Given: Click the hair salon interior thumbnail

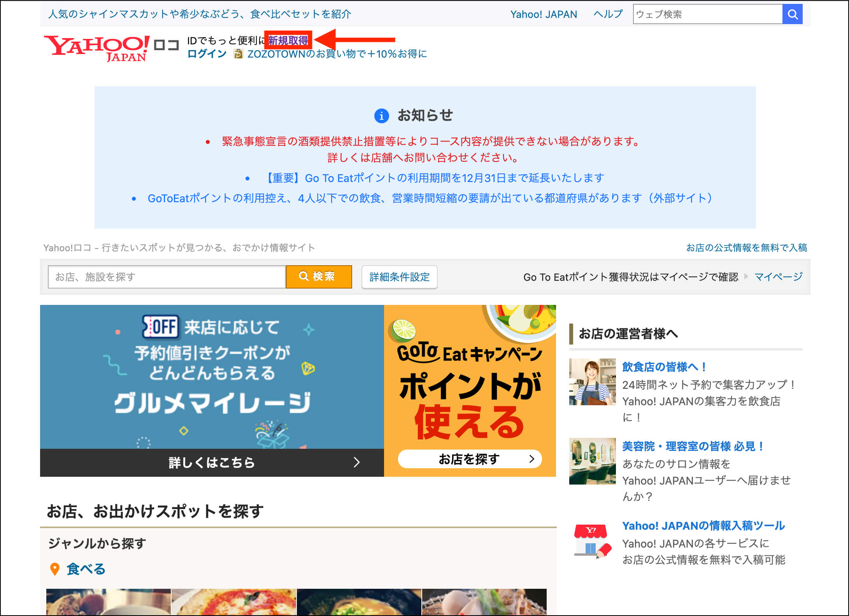Looking at the screenshot, I should (x=592, y=461).
